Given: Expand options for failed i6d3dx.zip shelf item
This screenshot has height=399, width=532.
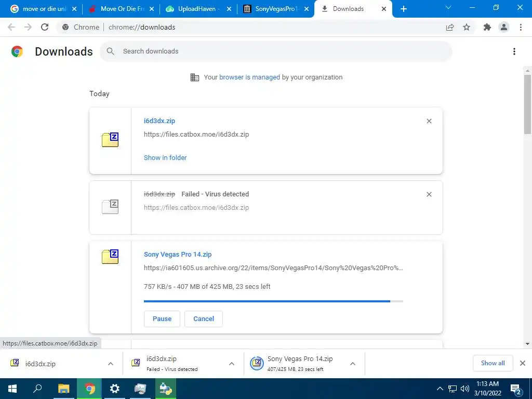Looking at the screenshot, I should click(x=232, y=364).
